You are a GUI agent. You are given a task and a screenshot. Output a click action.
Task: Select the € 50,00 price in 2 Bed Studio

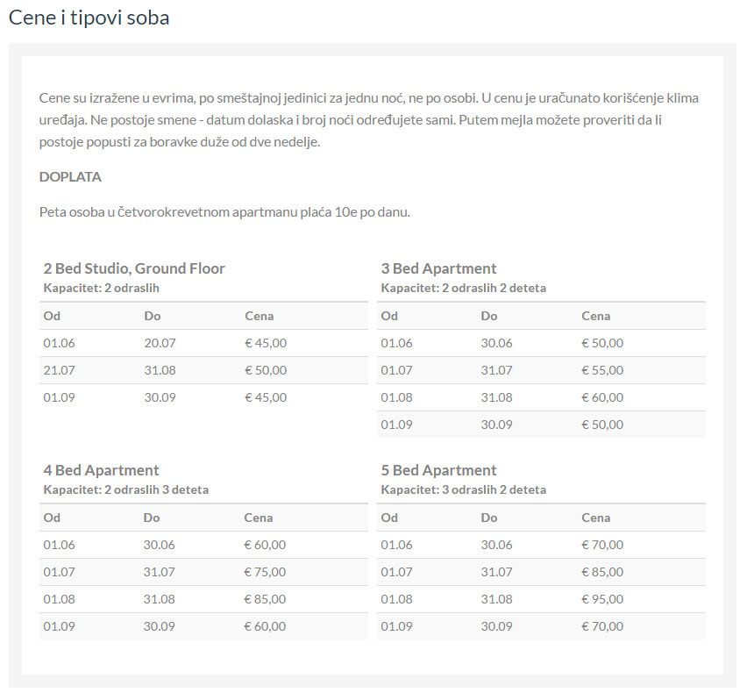[266, 370]
